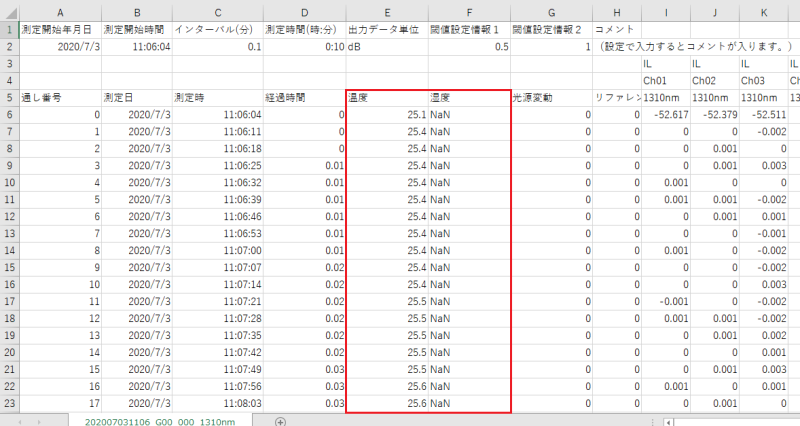800x426 pixels.
Task: Click the 光源変動 header cell
Action: click(551, 98)
